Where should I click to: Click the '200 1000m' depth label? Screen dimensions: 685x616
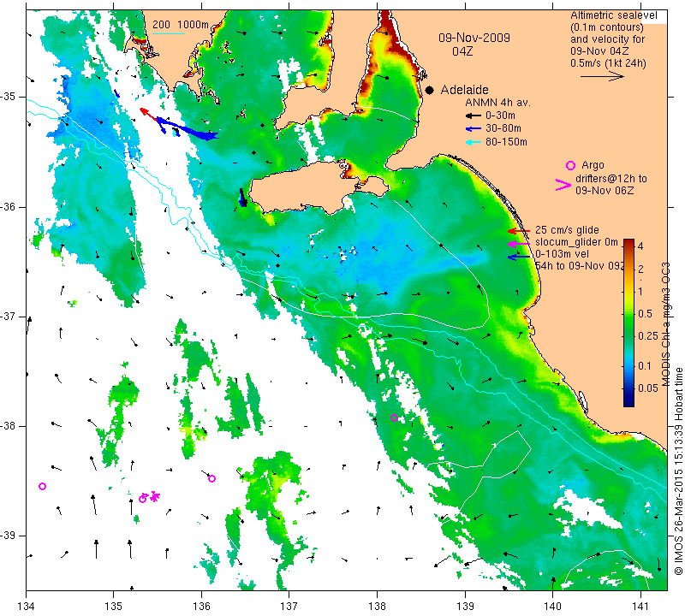tap(181, 25)
